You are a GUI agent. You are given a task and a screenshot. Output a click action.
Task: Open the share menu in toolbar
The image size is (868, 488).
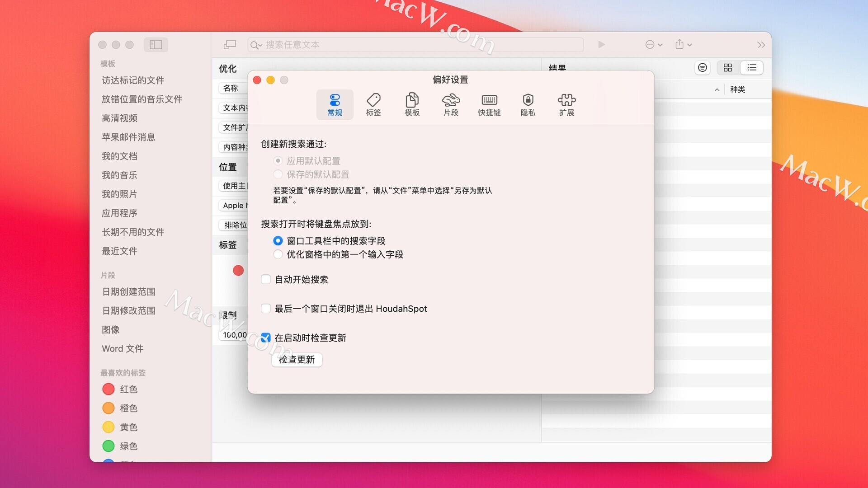(684, 45)
